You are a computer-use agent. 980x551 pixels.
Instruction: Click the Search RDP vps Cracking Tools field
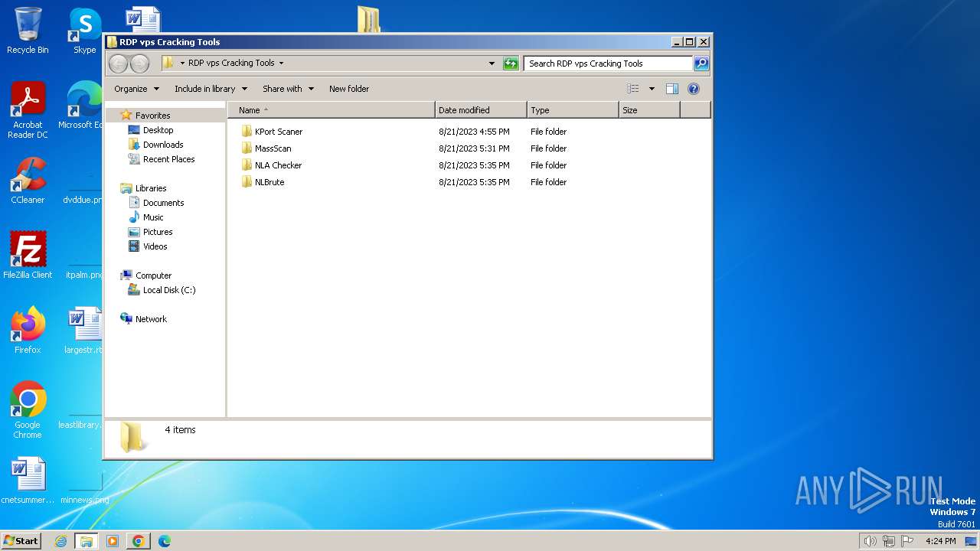(x=609, y=64)
